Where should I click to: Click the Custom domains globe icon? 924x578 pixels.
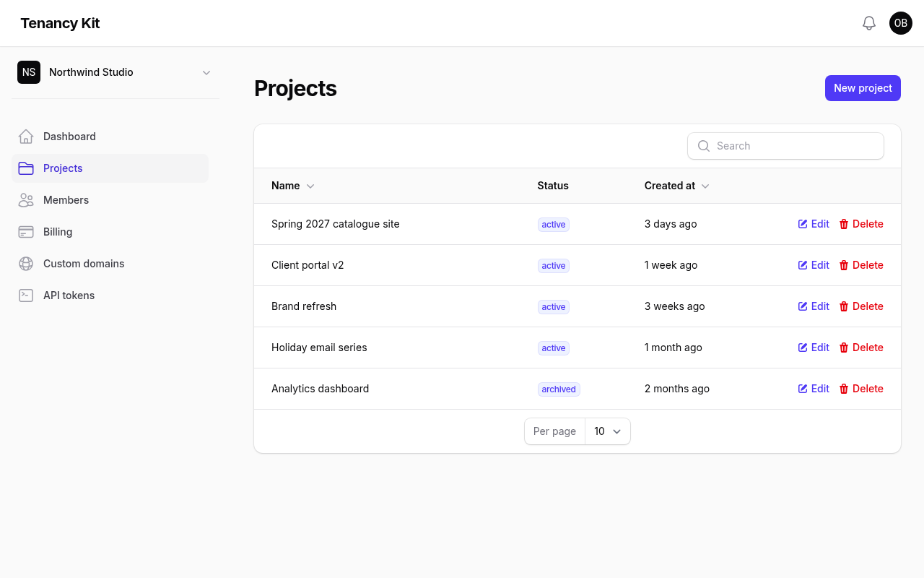[26, 264]
